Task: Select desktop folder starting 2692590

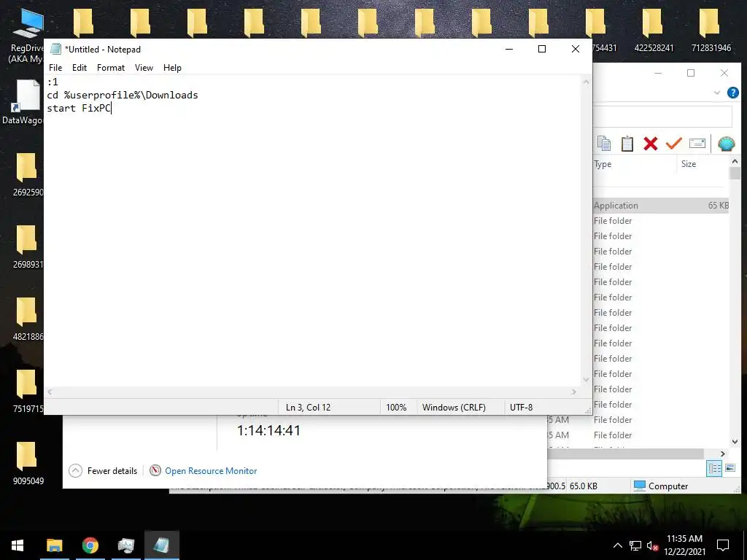Action: click(x=28, y=174)
